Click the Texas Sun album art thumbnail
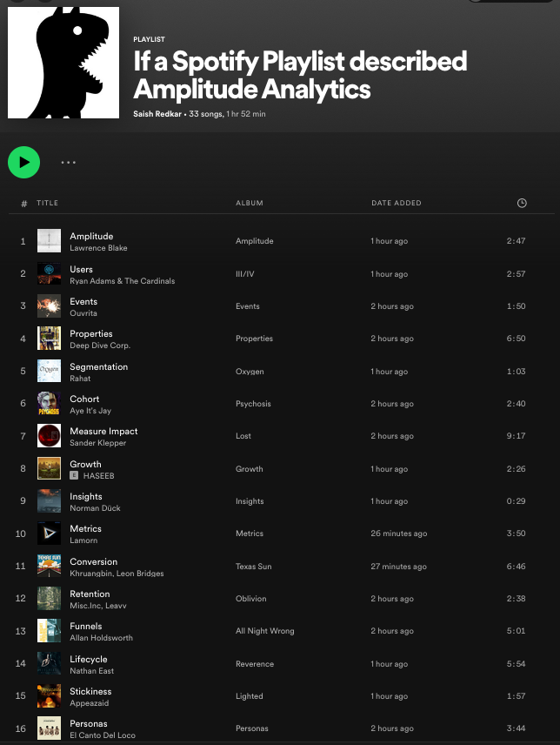560x745 pixels. click(49, 566)
